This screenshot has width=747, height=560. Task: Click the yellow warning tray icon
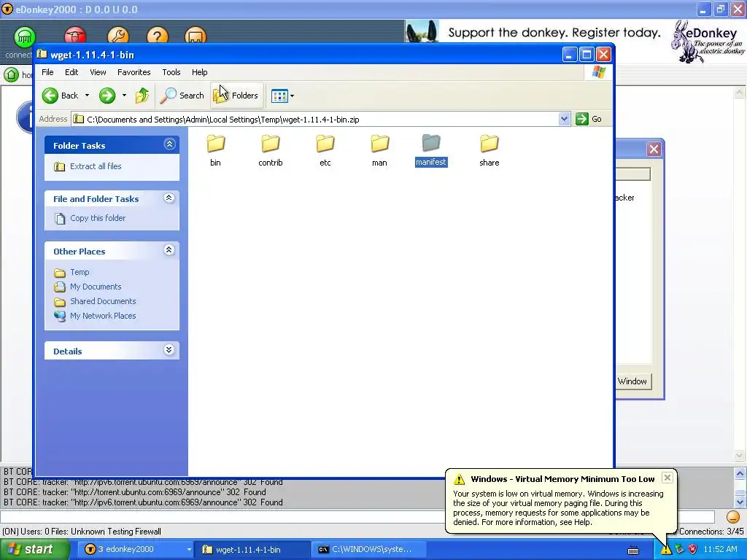pyautogui.click(x=665, y=550)
